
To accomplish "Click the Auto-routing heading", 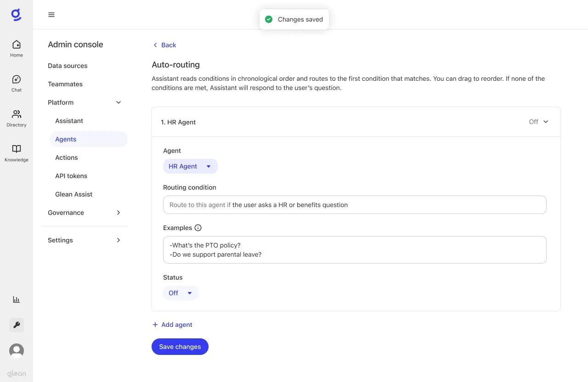I will click(x=176, y=65).
